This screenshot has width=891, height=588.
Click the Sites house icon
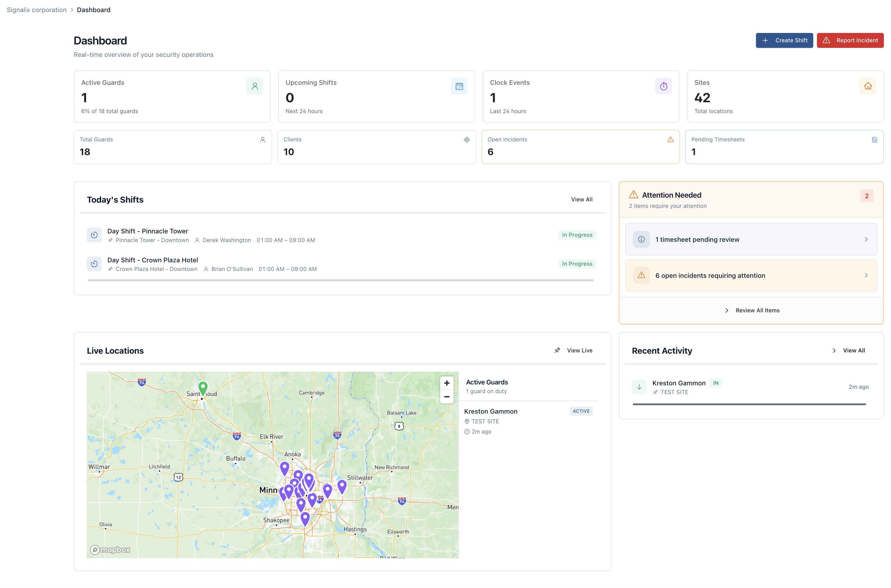[867, 86]
